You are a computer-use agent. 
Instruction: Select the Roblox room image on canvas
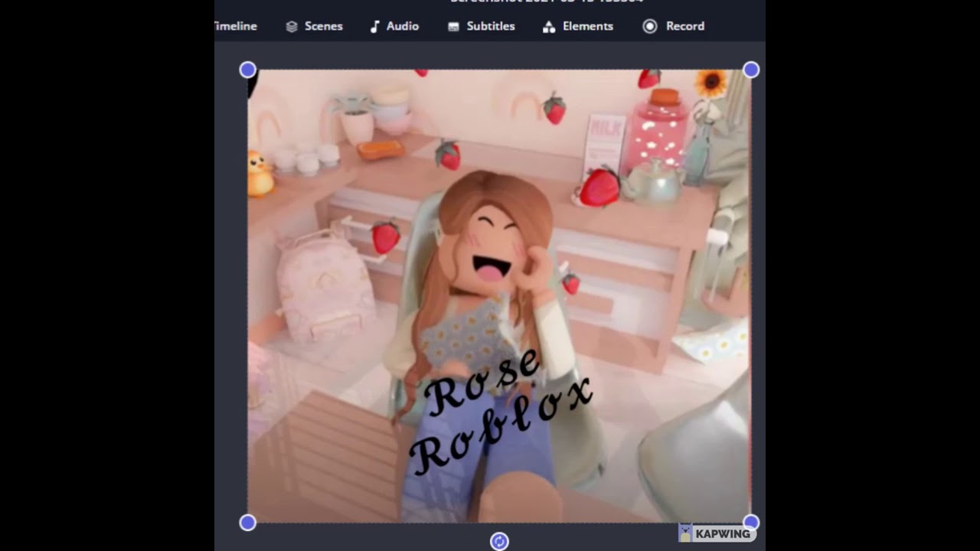(x=499, y=296)
